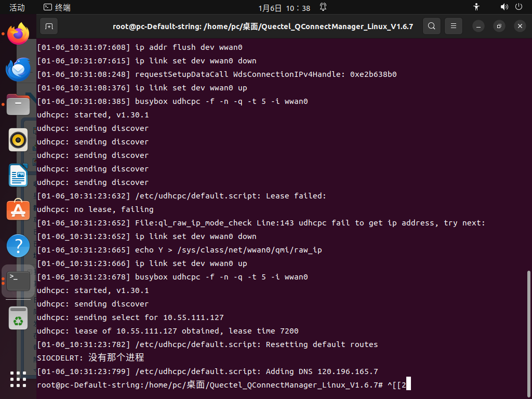Image resolution: width=532 pixels, height=399 pixels.
Task: Click the volume speaker icon
Action: click(504, 7)
